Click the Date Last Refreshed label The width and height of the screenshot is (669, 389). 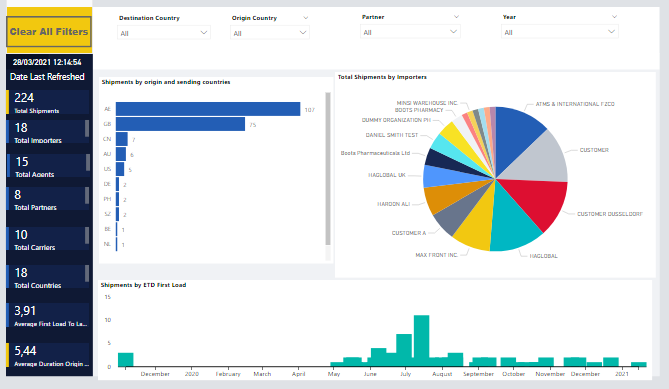[x=47, y=77]
